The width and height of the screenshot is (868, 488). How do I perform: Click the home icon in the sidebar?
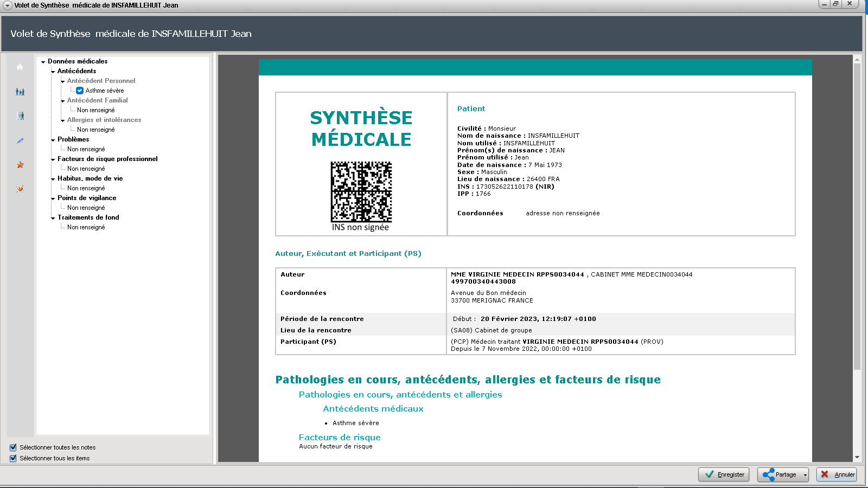20,67
